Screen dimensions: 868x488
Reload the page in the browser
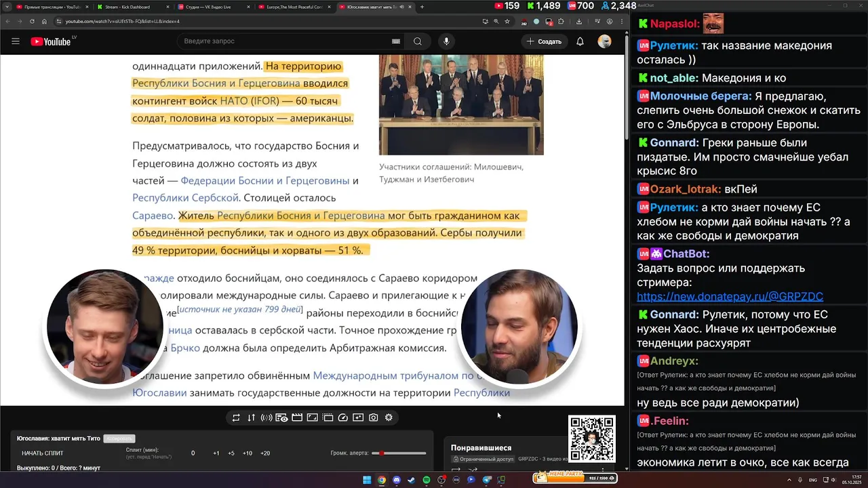click(x=32, y=21)
